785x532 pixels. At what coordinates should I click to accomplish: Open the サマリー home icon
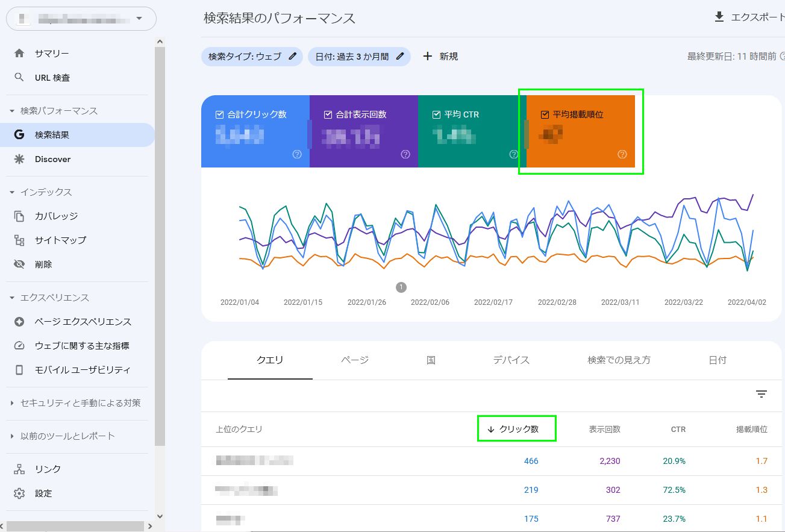[x=19, y=54]
